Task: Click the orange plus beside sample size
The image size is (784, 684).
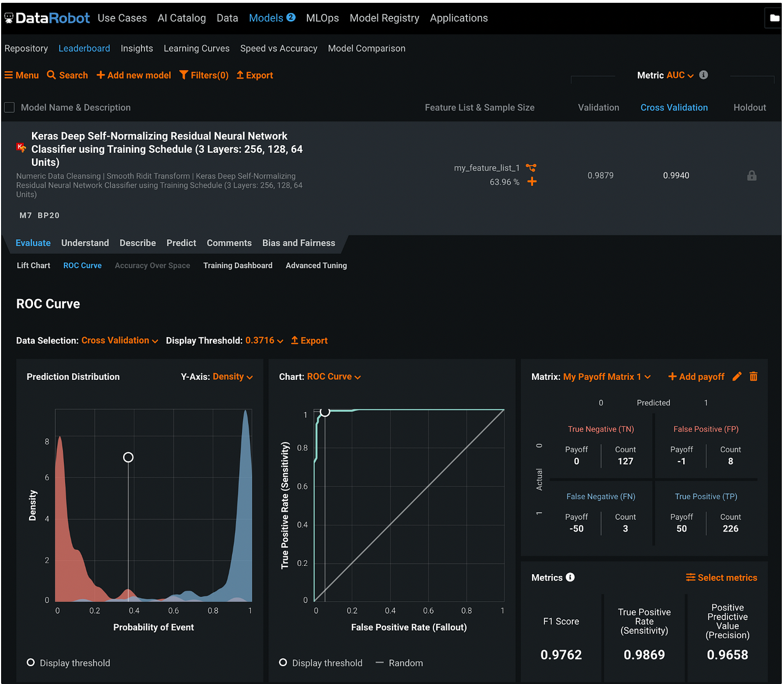Action: tap(532, 182)
